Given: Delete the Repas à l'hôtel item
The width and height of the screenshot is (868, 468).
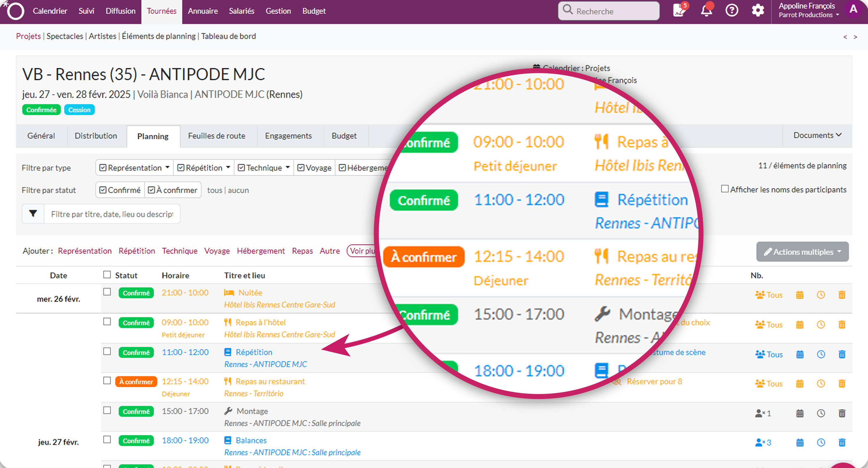Looking at the screenshot, I should coord(842,325).
